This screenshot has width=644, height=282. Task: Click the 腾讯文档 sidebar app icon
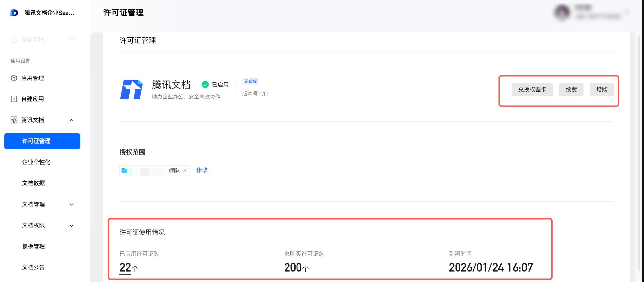pyautogui.click(x=14, y=120)
